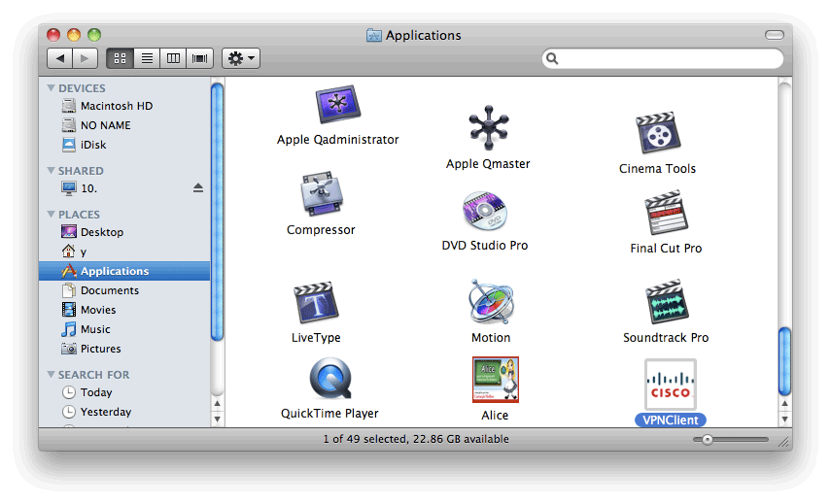Select the QuickTime Player icon

coord(329,378)
